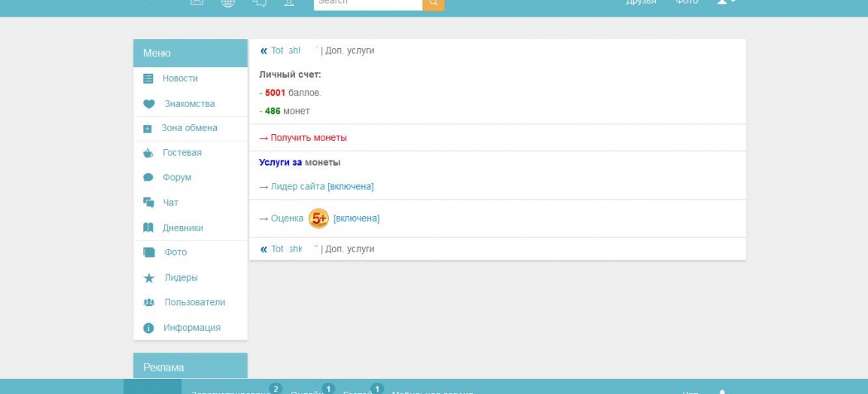
Task: Open the Чат menu item
Action: click(171, 203)
